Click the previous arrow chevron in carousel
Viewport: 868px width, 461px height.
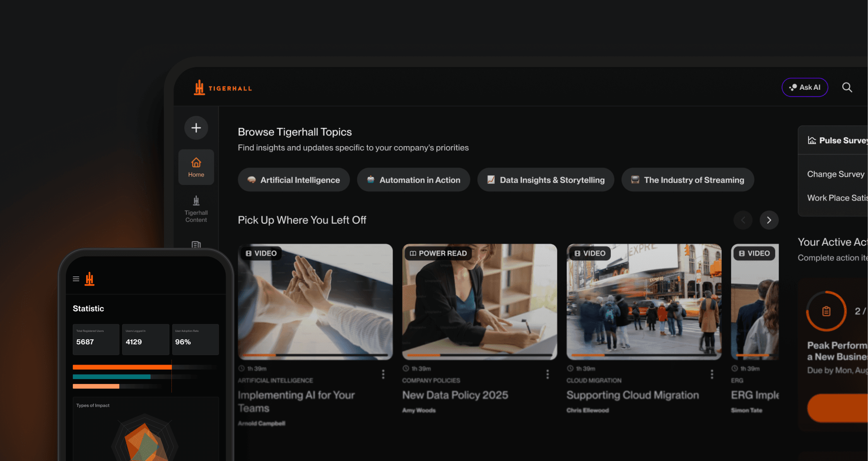pos(743,220)
